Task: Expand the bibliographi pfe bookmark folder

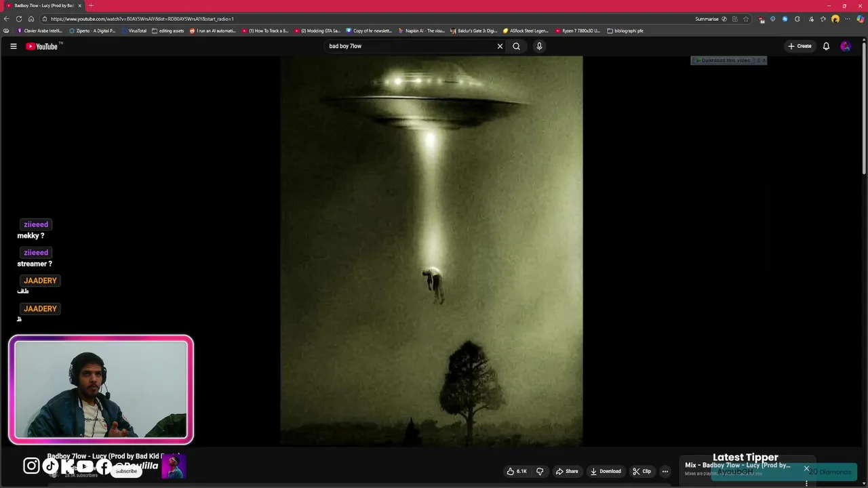Action: 625,30
